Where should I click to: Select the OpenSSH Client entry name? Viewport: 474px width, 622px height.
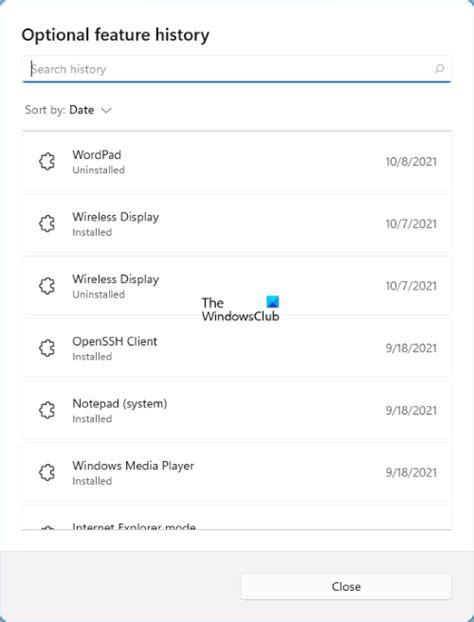(x=115, y=341)
